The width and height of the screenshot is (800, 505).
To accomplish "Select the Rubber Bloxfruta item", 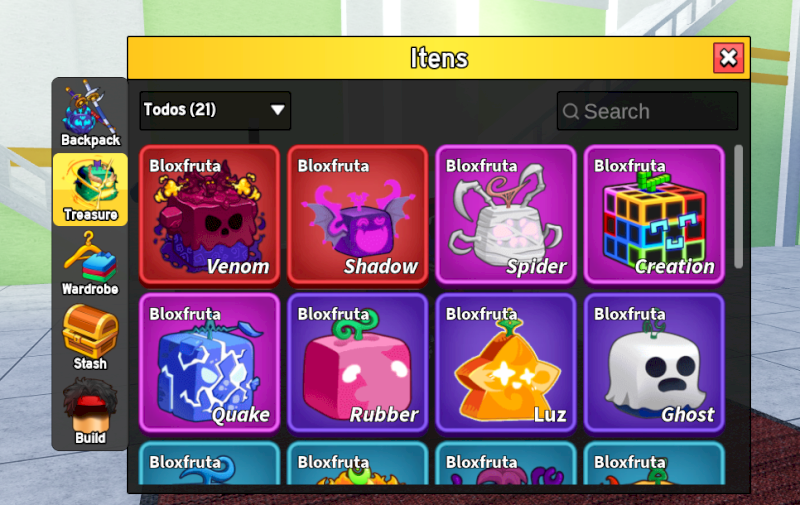I will pos(358,363).
